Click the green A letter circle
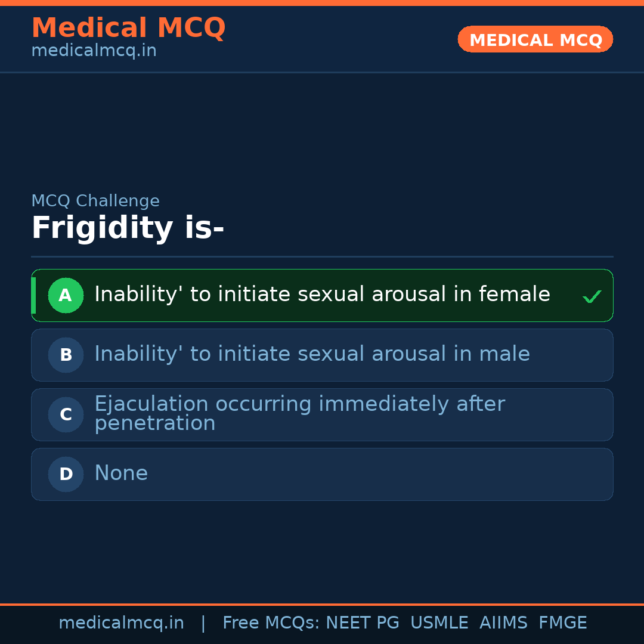Viewport: 644px width, 644px height. pyautogui.click(x=66, y=295)
